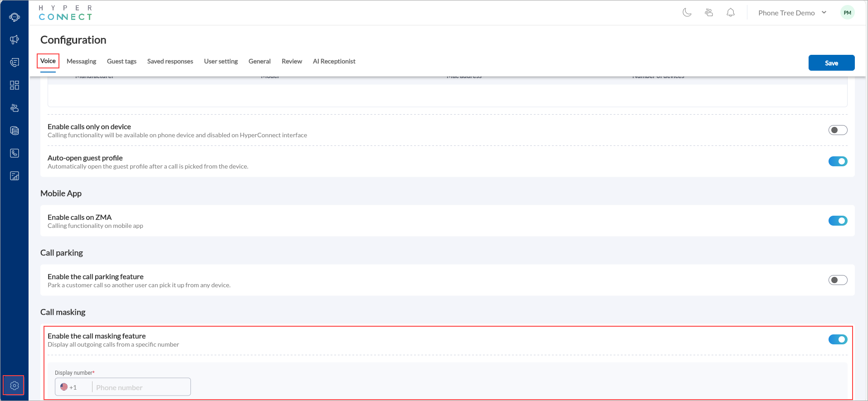Open the AI Receptionist tab

point(334,61)
